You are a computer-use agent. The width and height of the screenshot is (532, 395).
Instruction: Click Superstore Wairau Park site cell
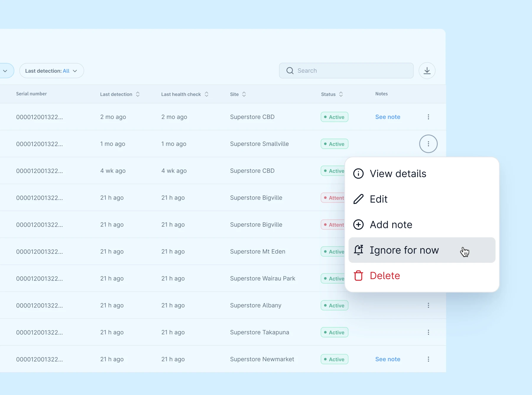pos(262,279)
